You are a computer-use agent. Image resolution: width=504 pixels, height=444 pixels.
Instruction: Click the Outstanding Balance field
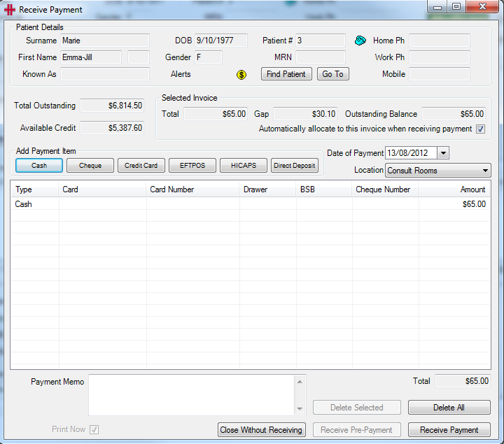pyautogui.click(x=454, y=114)
